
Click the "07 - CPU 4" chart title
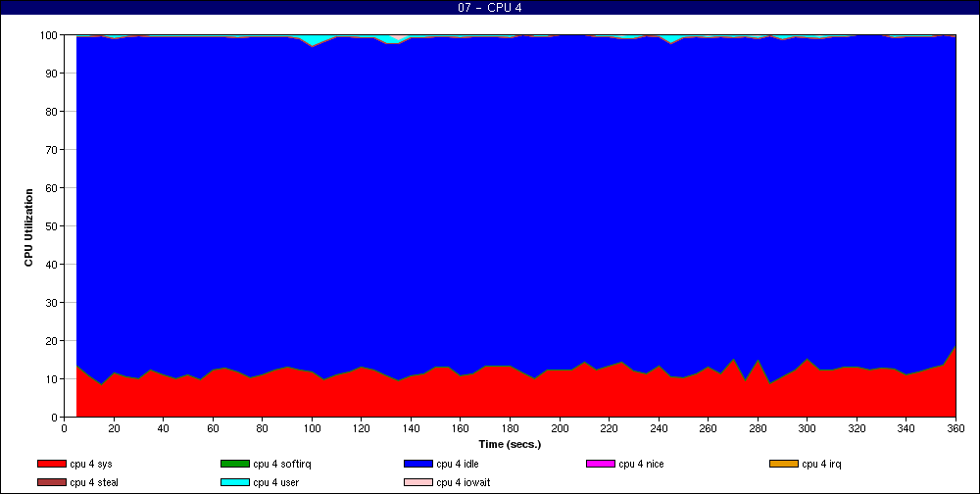tap(490, 8)
